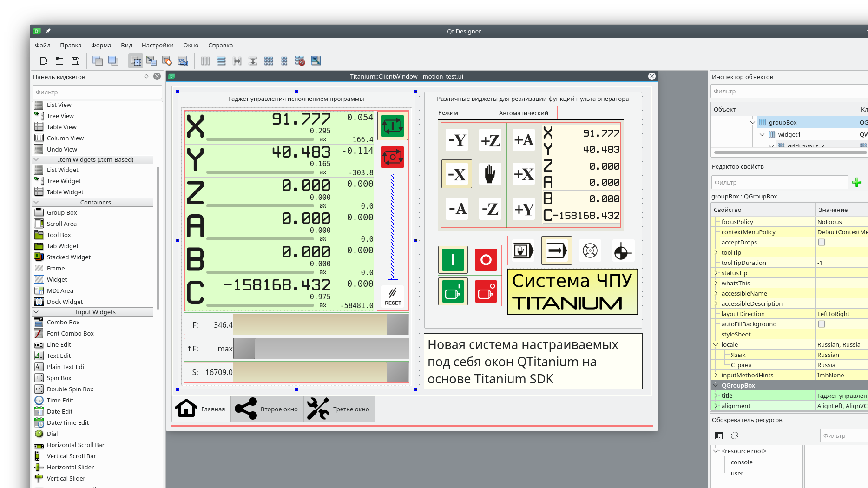868x488 pixels.
Task: Open the Настройки menu
Action: point(158,45)
